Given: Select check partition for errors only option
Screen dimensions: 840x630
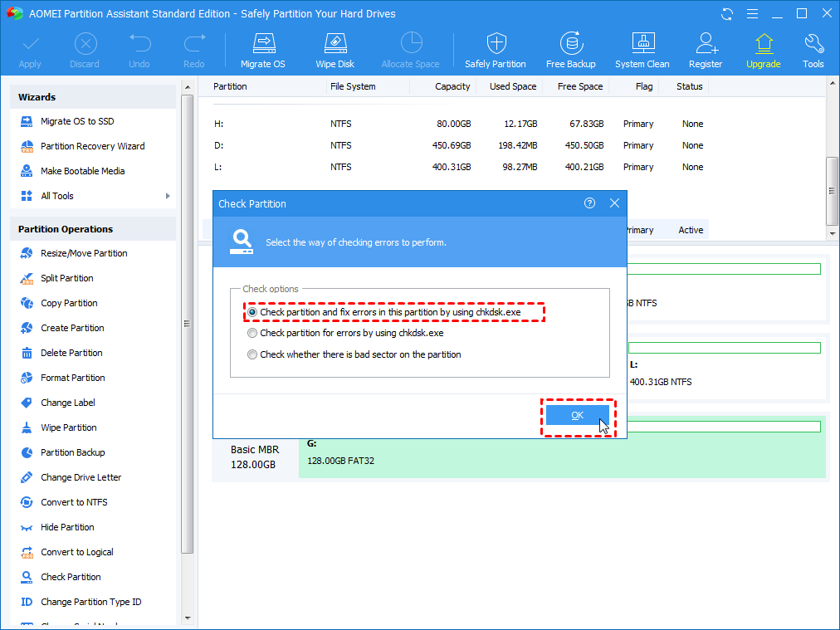Looking at the screenshot, I should coord(345,333).
